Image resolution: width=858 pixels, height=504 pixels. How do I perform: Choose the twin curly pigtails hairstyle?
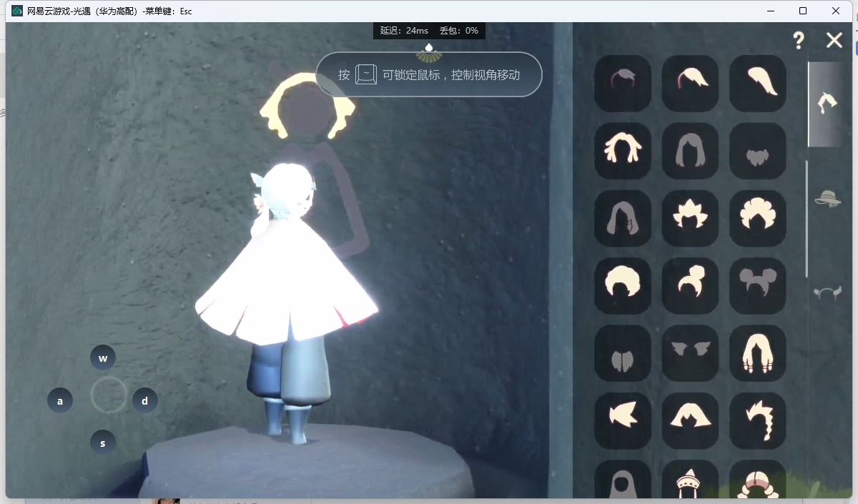point(623,150)
